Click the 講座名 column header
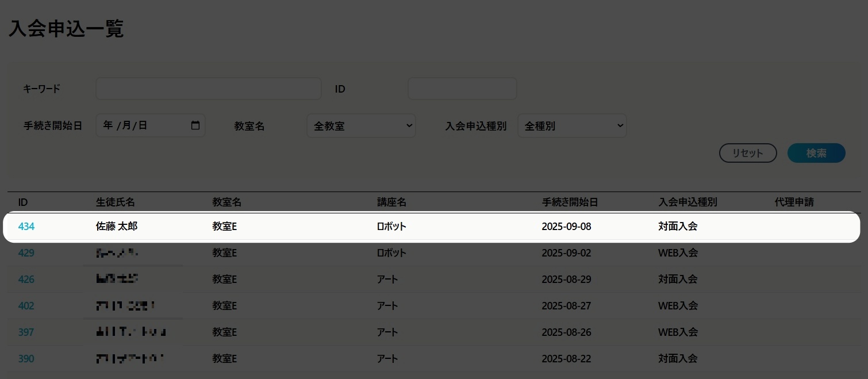The width and height of the screenshot is (868, 379). (x=391, y=202)
